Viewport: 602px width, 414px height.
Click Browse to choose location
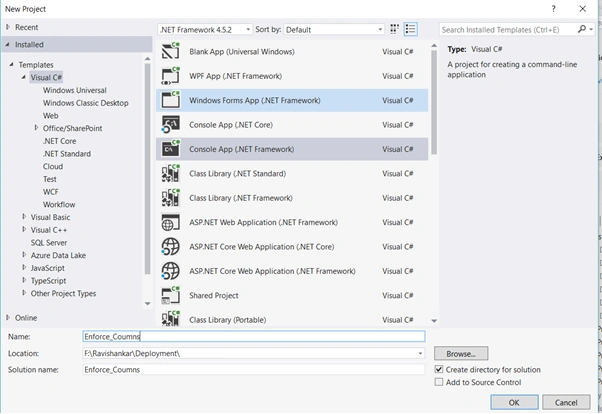461,353
